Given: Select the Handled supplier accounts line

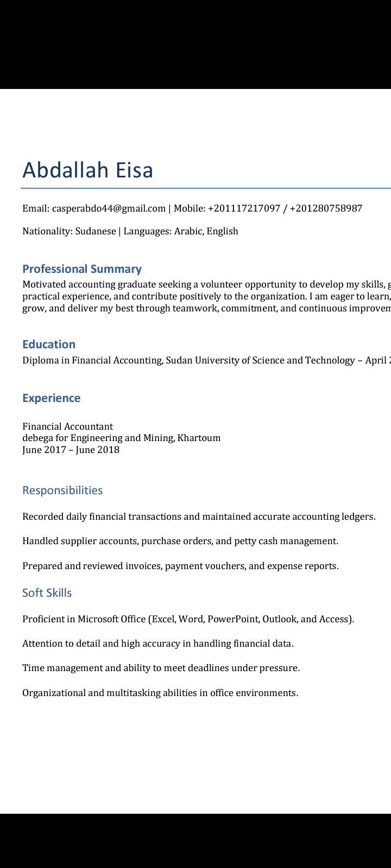Looking at the screenshot, I should point(180,541).
